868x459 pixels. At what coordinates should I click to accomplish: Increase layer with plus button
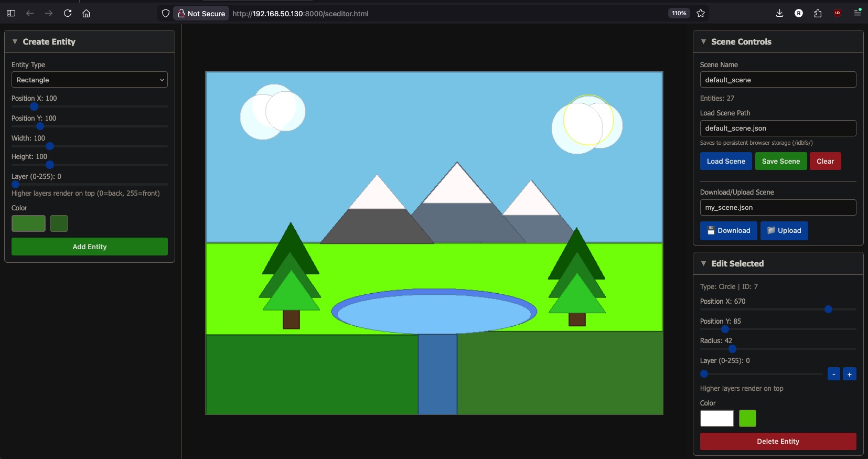850,374
